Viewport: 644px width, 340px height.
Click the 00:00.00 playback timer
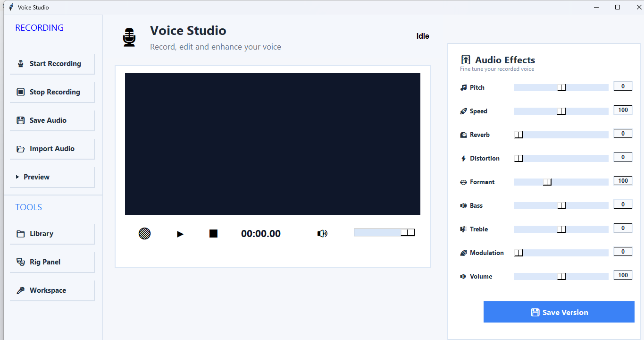tap(261, 234)
